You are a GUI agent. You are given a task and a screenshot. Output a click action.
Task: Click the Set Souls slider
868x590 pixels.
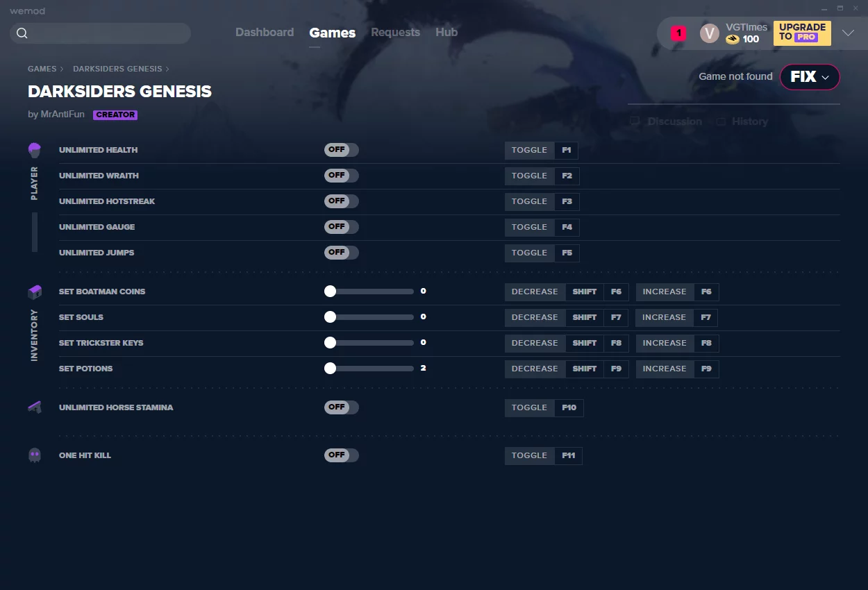point(369,317)
